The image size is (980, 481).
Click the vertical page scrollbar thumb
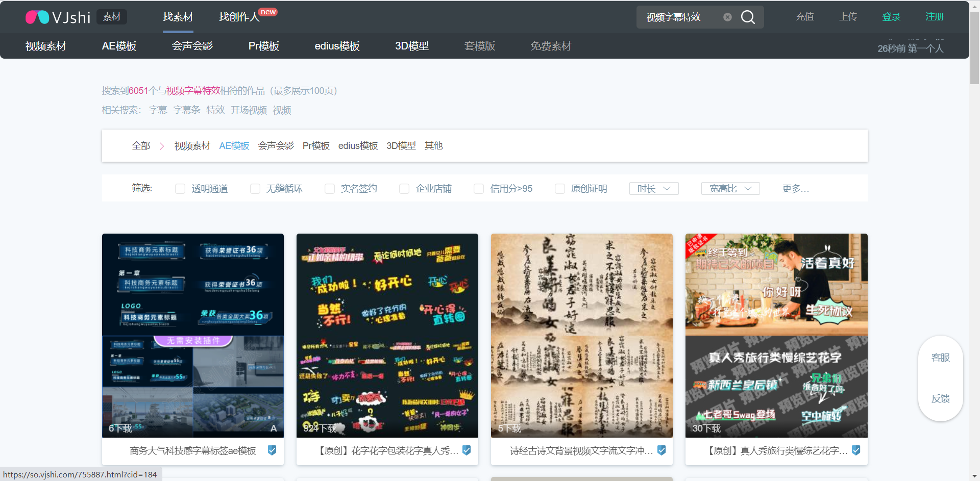point(974,46)
